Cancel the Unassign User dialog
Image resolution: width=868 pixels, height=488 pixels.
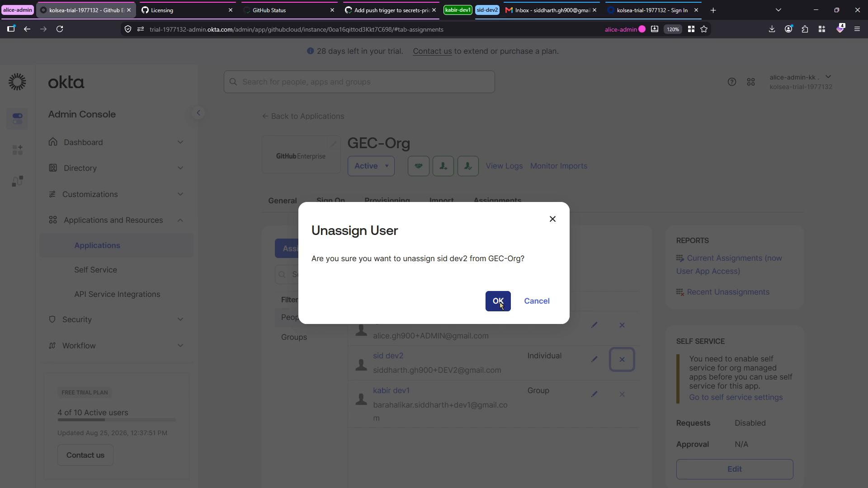537,301
